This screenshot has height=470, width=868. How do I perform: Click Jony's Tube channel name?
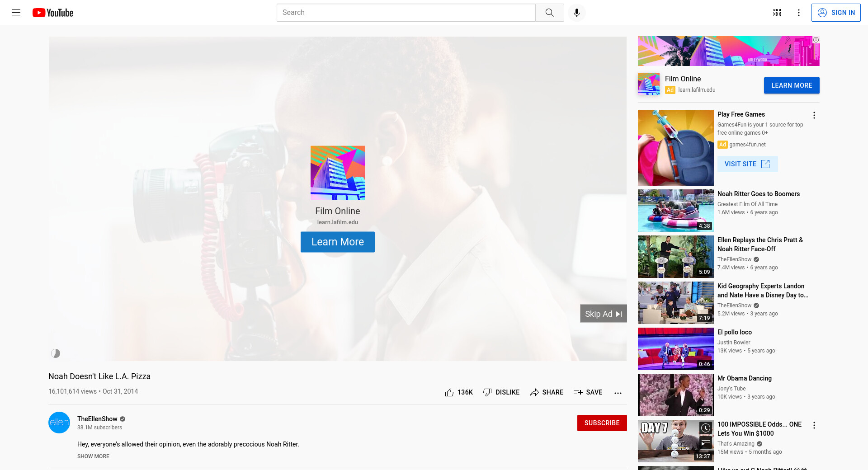click(x=731, y=389)
